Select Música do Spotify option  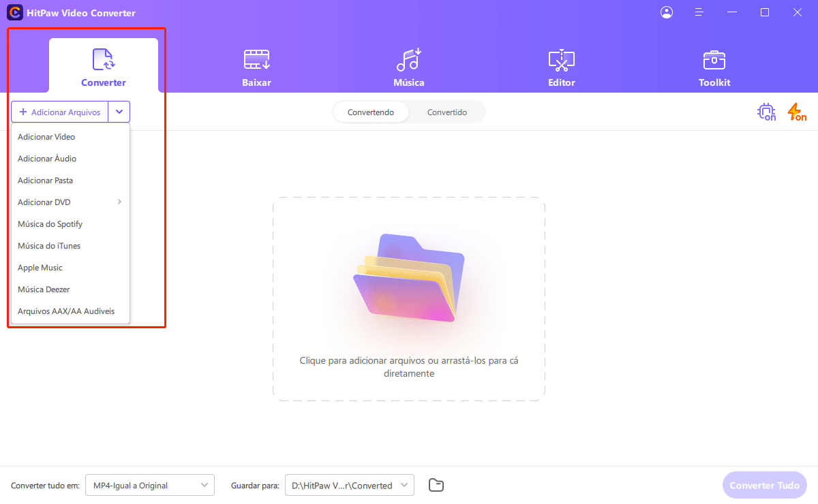(x=70, y=224)
